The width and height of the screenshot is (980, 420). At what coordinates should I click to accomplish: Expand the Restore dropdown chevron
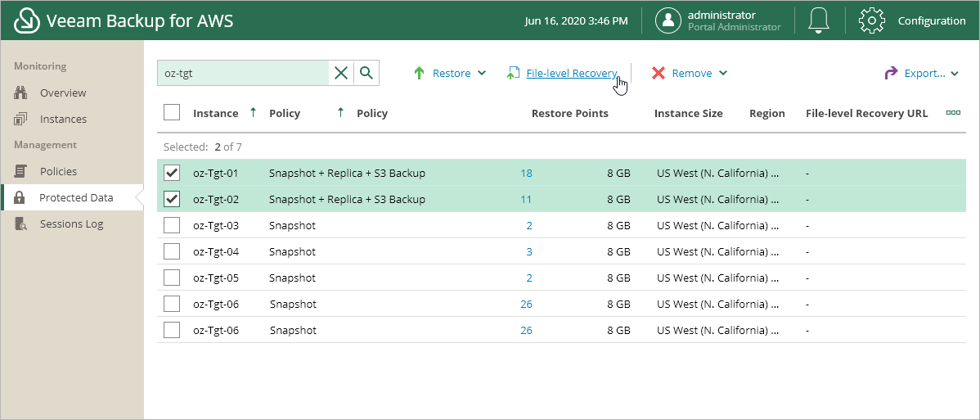[x=482, y=73]
